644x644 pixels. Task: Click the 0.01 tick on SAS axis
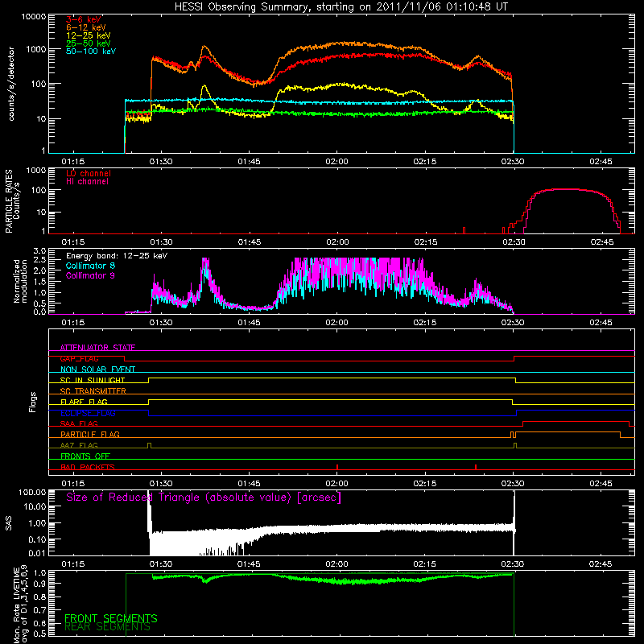(x=37, y=553)
